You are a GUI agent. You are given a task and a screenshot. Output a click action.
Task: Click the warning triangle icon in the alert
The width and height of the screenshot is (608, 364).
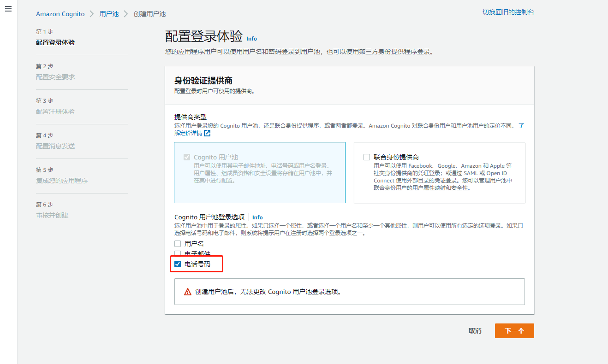[x=188, y=292]
